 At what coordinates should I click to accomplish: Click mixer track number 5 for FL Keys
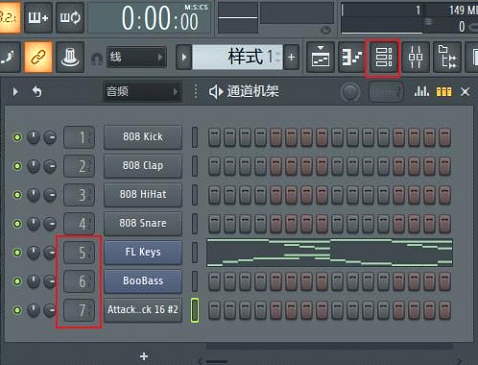click(x=79, y=253)
